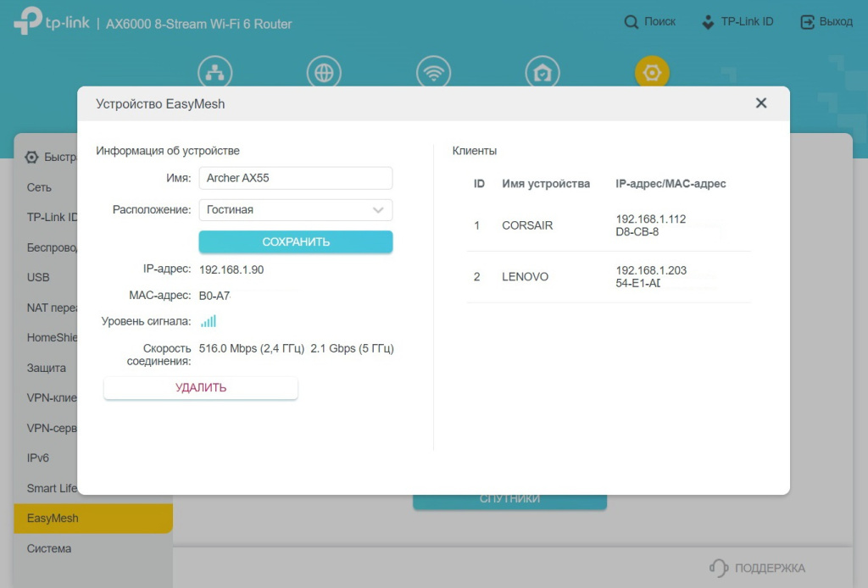Click the Поиск link in the header
The image size is (868, 588).
[659, 21]
